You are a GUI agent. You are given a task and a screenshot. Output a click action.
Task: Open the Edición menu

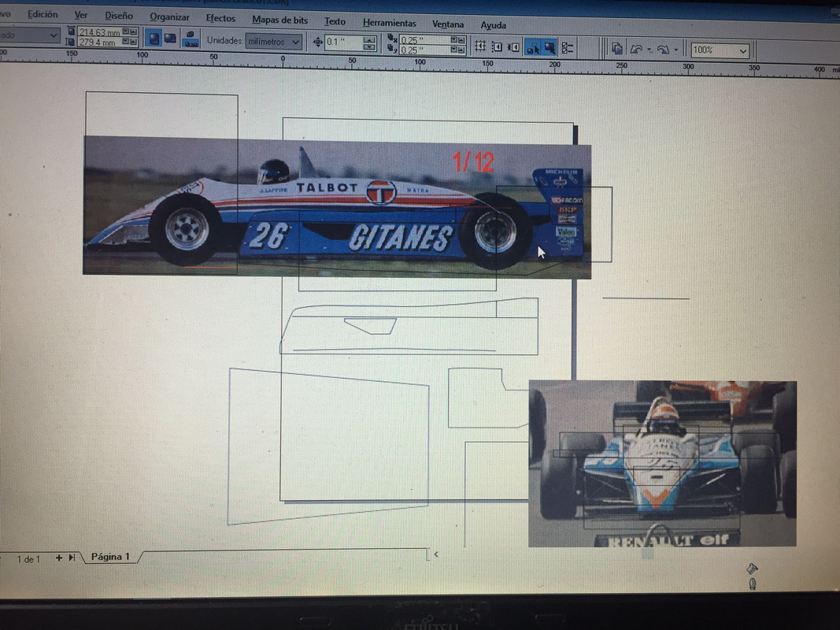point(43,14)
